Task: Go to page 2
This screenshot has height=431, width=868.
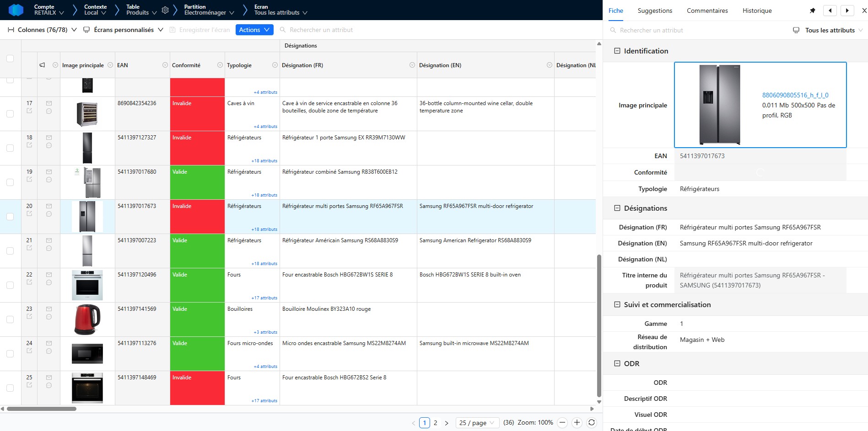Action: [x=435, y=423]
